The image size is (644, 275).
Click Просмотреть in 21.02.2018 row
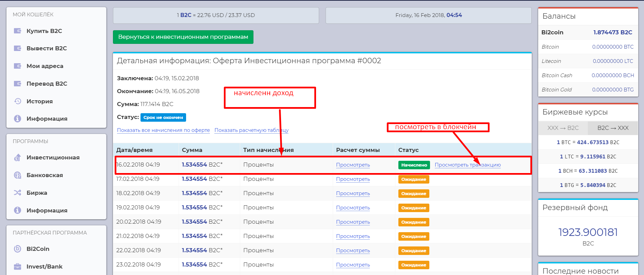click(x=353, y=236)
